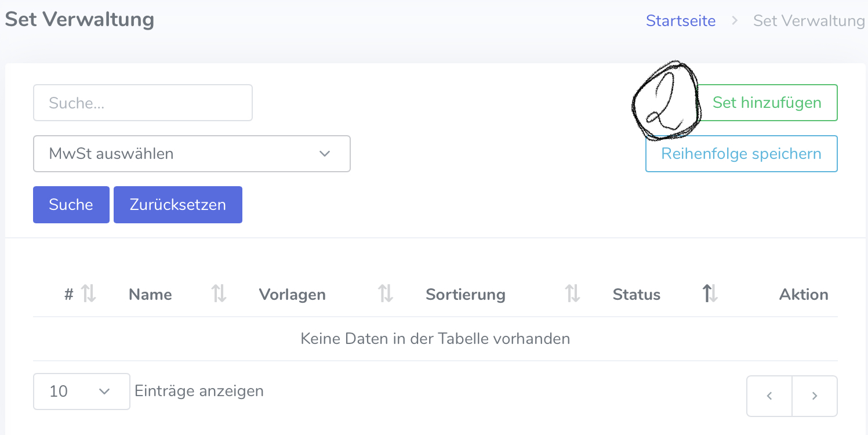Click the Name column header text
The width and height of the screenshot is (868, 435).
(x=150, y=295)
